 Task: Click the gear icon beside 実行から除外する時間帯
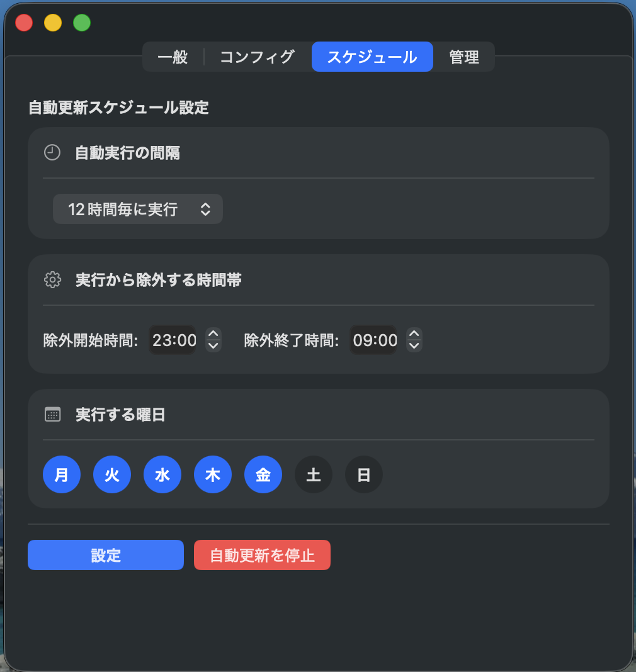52,280
